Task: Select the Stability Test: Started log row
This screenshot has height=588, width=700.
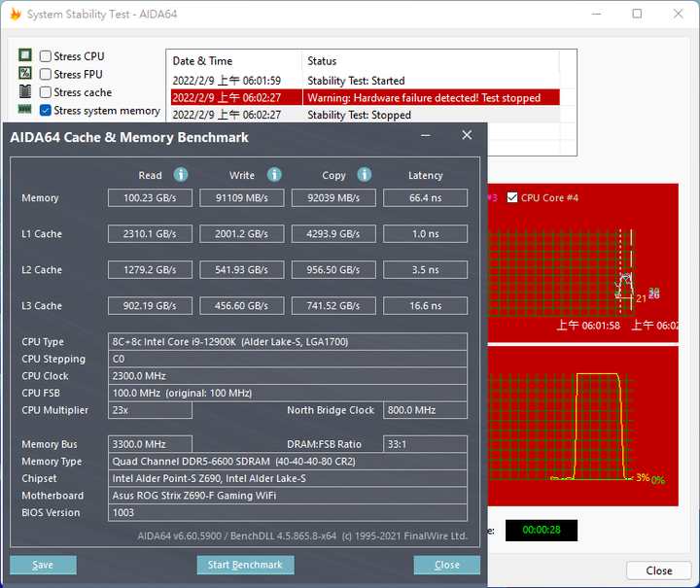Action: pos(365,81)
